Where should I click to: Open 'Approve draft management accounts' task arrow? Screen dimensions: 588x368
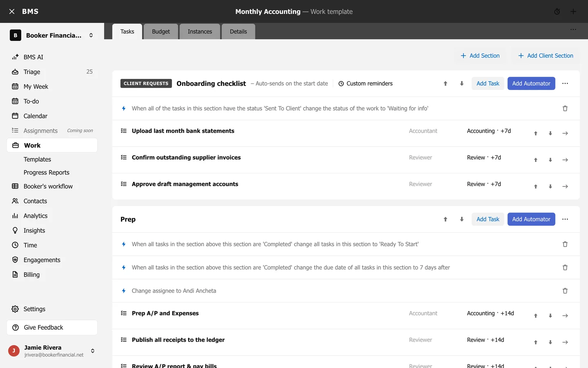click(x=565, y=186)
